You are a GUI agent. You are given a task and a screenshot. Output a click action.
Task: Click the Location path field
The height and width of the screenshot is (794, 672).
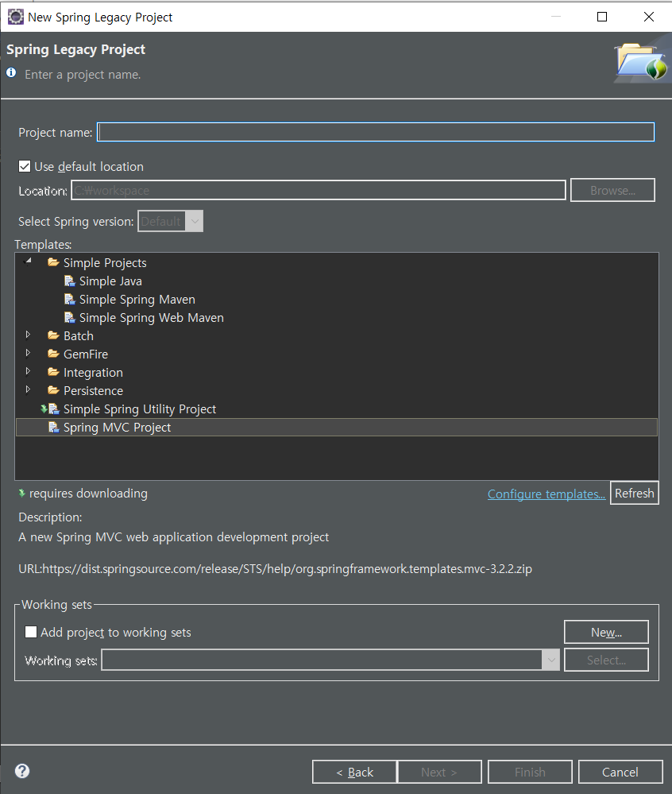click(x=319, y=191)
